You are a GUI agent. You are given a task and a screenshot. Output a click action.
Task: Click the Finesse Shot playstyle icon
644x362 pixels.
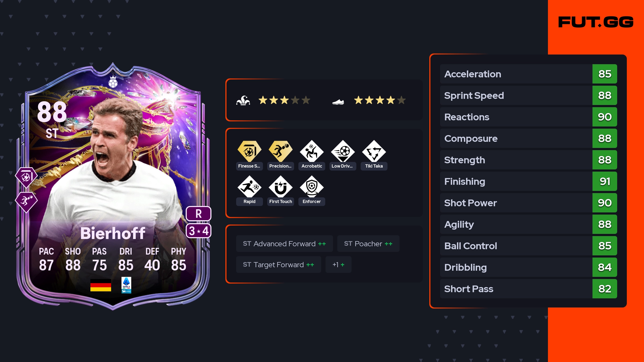[x=249, y=151]
